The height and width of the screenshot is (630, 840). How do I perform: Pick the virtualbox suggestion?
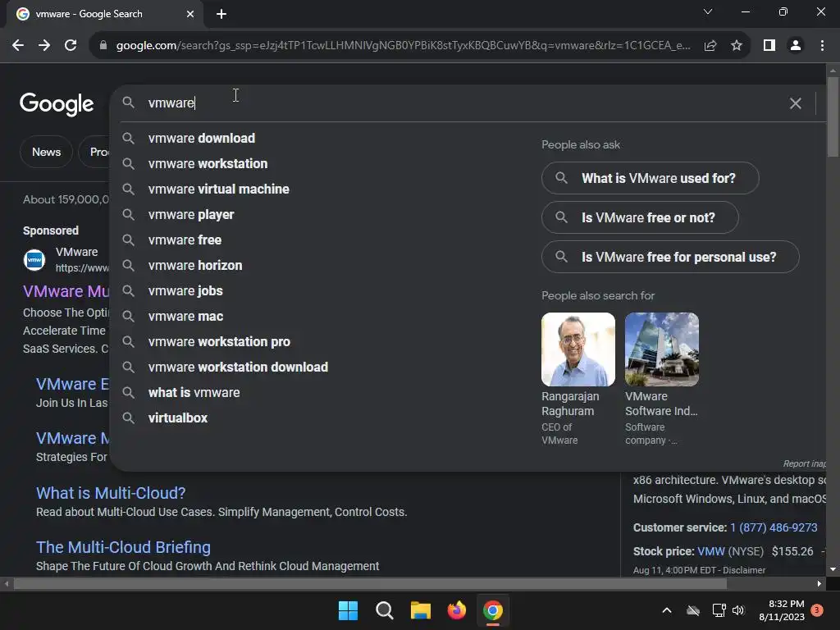pos(178,418)
